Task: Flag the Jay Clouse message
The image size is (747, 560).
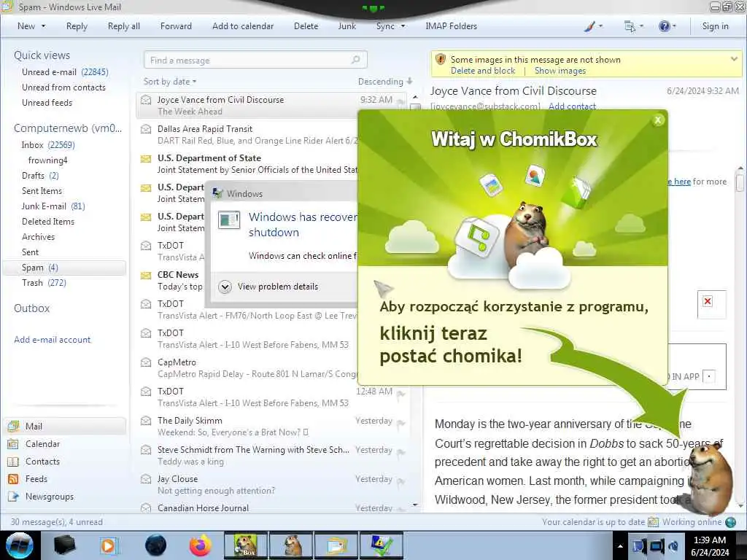Action: tap(401, 482)
